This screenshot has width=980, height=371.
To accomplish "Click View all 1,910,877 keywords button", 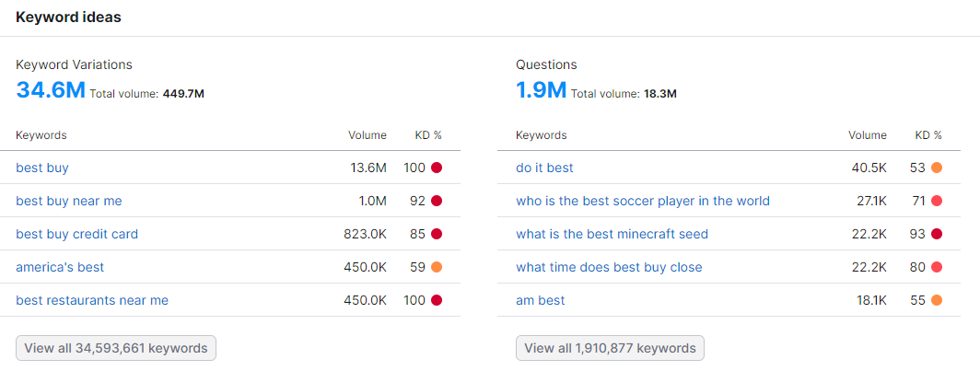I will coord(610,348).
